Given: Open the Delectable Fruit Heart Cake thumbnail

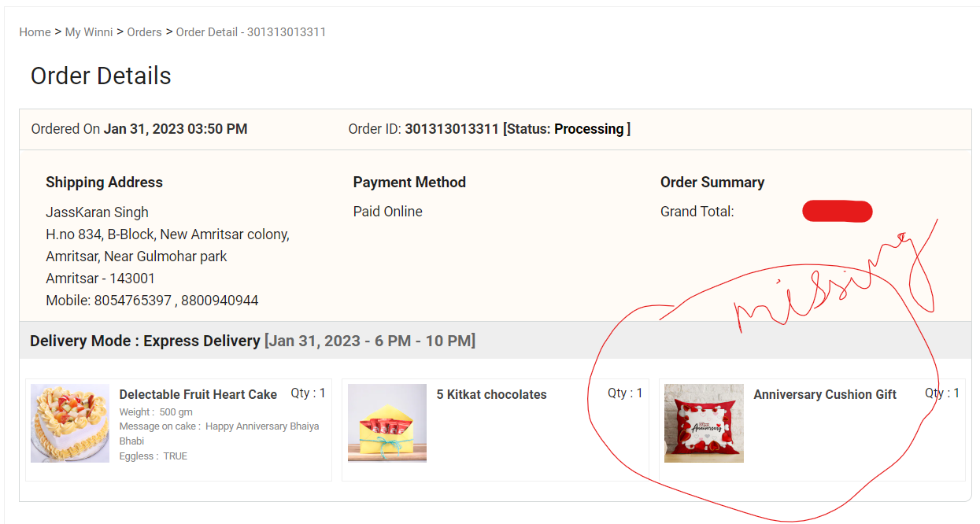Looking at the screenshot, I should (70, 423).
